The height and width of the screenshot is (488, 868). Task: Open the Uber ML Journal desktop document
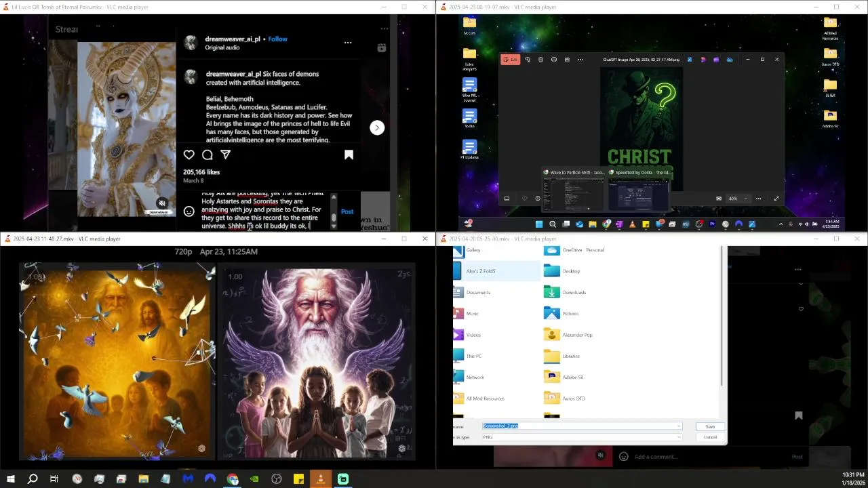point(469,88)
